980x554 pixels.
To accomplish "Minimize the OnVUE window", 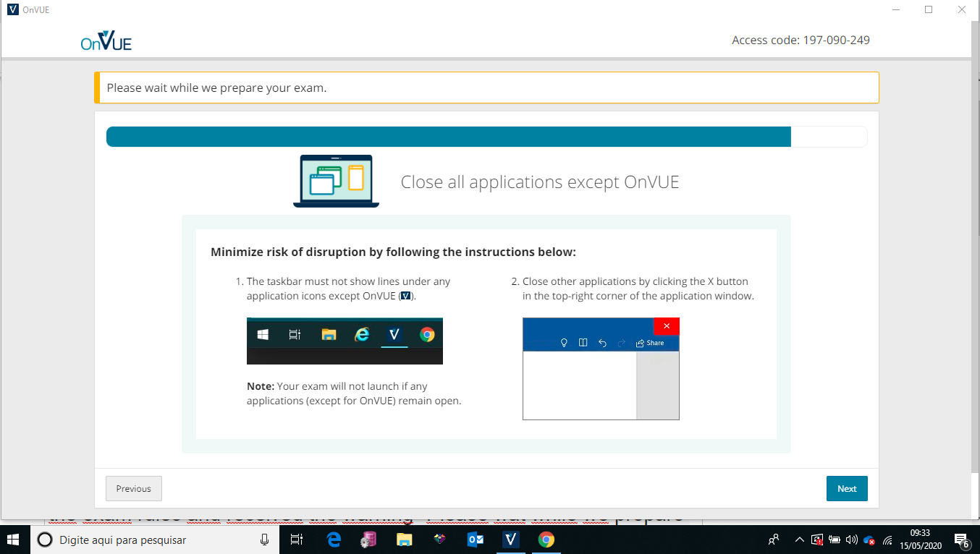I will (x=895, y=9).
